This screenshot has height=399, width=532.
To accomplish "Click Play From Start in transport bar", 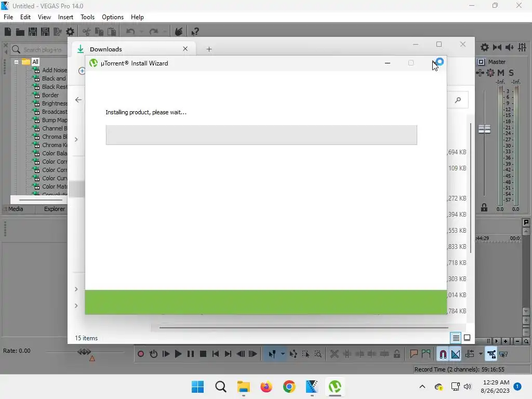I will pos(166,354).
